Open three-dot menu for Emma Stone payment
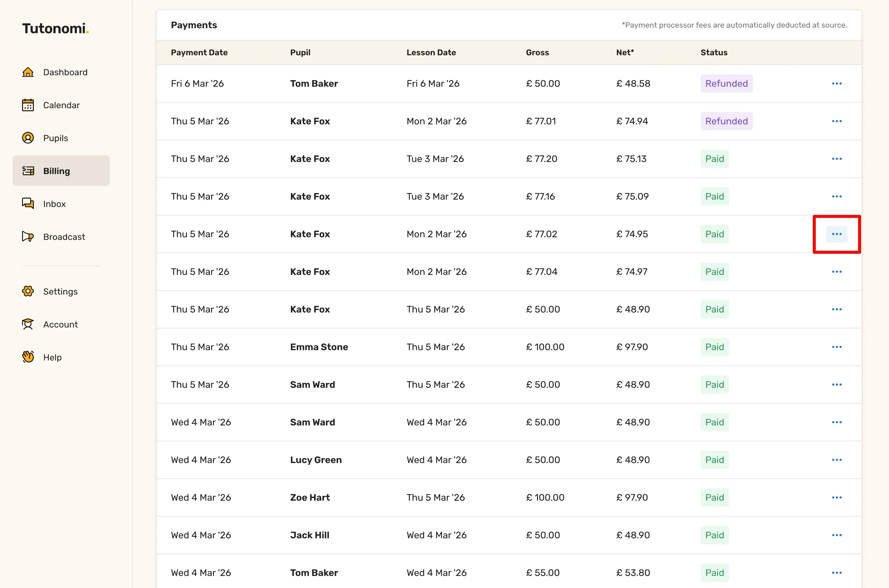 tap(836, 347)
